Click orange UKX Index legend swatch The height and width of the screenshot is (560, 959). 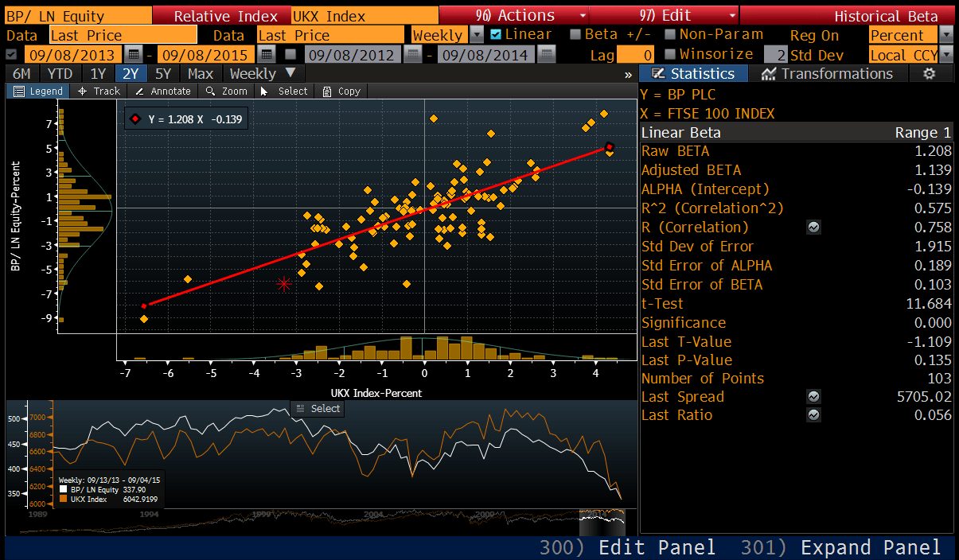click(x=64, y=499)
